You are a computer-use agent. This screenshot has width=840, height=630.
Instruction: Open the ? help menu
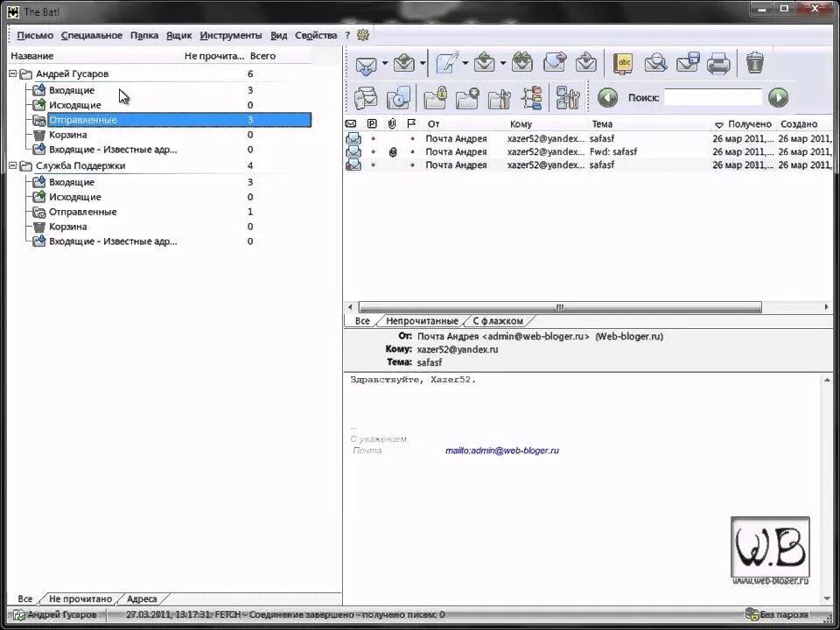(347, 35)
